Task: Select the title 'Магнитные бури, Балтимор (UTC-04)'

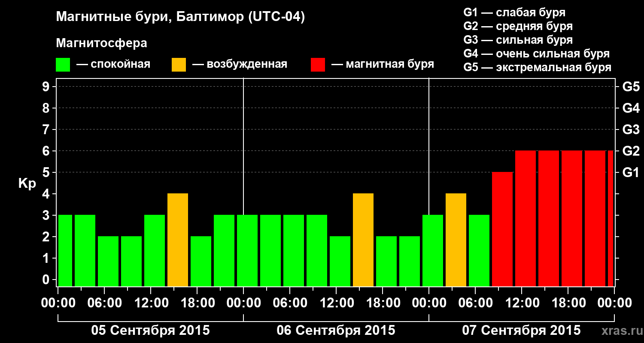Action: 180,17
